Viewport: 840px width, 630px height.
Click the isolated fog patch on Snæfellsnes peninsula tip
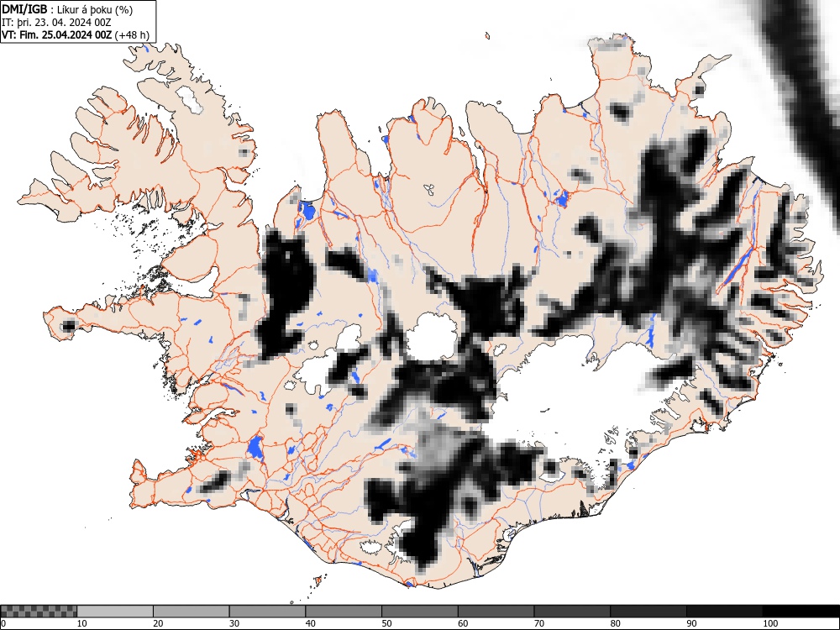pos(68,326)
